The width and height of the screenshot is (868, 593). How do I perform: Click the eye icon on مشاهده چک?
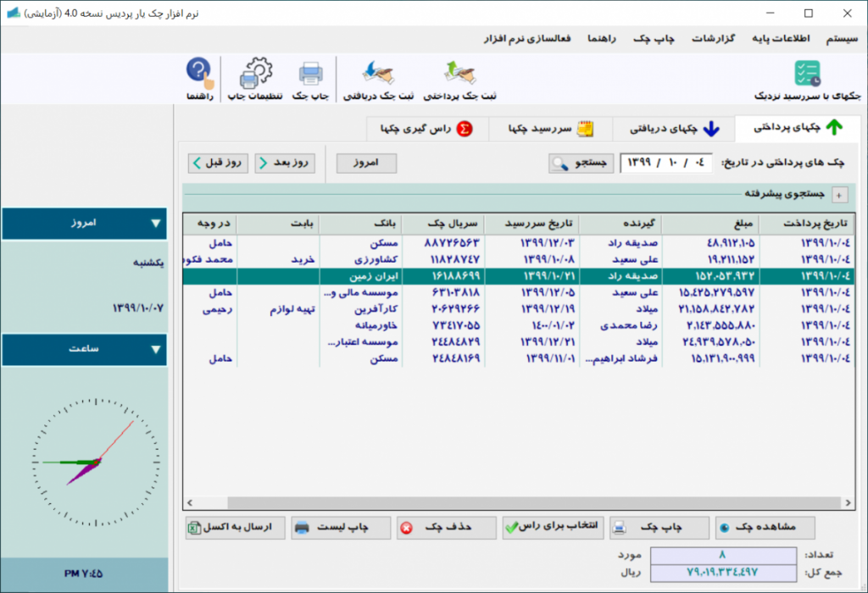[x=724, y=528]
